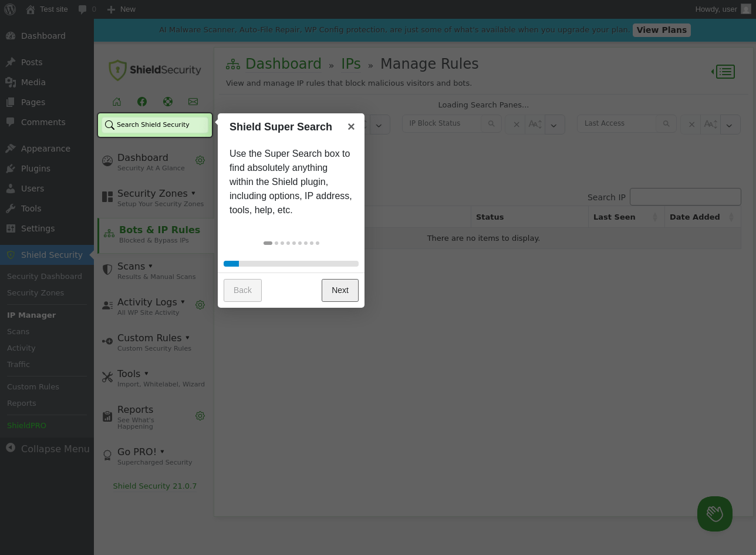Viewport: 756px width, 555px height.
Task: Sort Last Access pane by name
Action: pos(711,125)
